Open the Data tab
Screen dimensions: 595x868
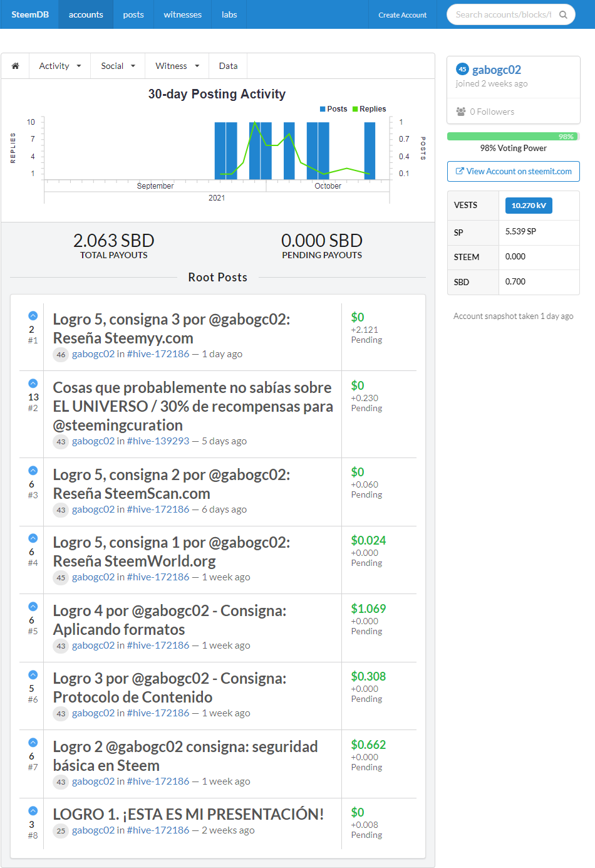(x=228, y=66)
